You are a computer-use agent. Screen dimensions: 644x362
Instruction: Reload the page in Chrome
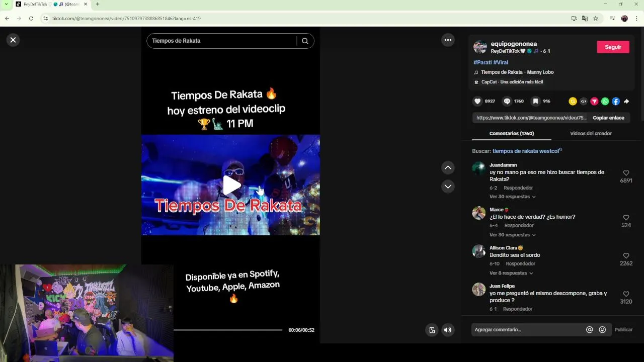pyautogui.click(x=31, y=19)
